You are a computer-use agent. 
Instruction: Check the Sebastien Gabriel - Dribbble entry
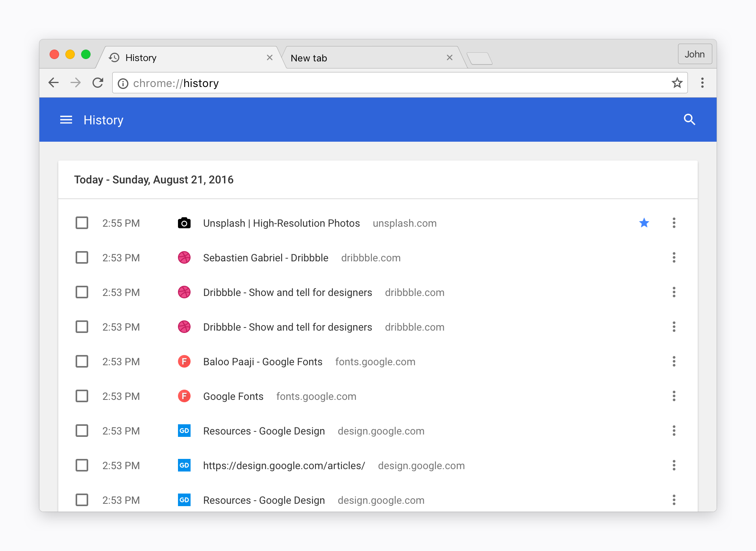(82, 257)
